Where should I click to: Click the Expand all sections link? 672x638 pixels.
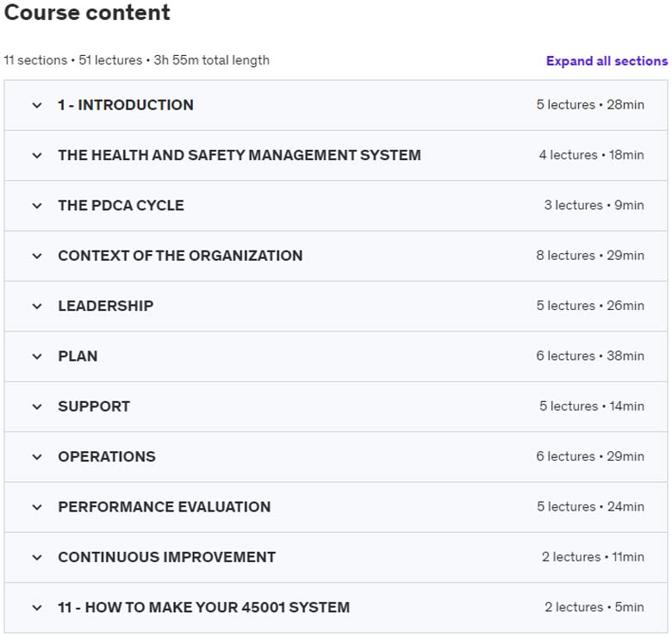(x=607, y=61)
